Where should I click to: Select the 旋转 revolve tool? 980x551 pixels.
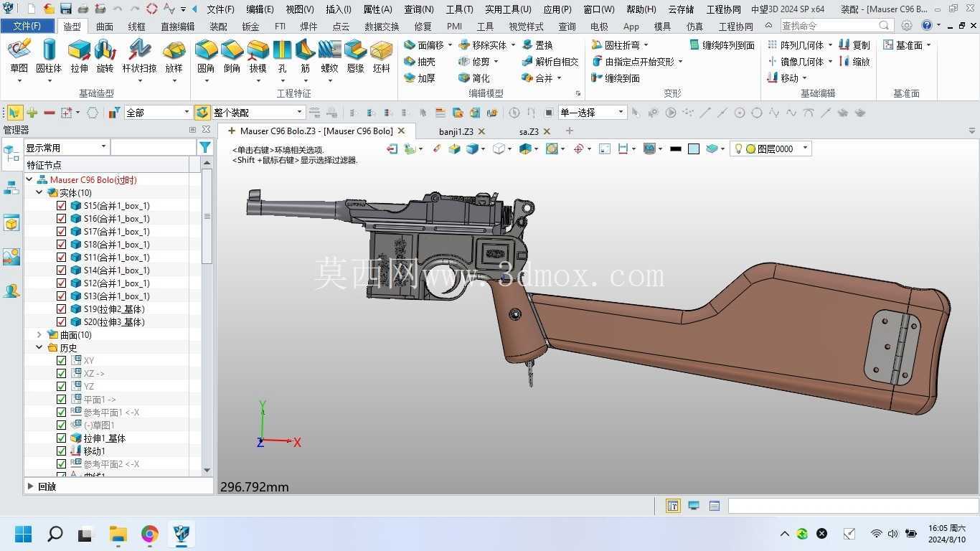[105, 56]
